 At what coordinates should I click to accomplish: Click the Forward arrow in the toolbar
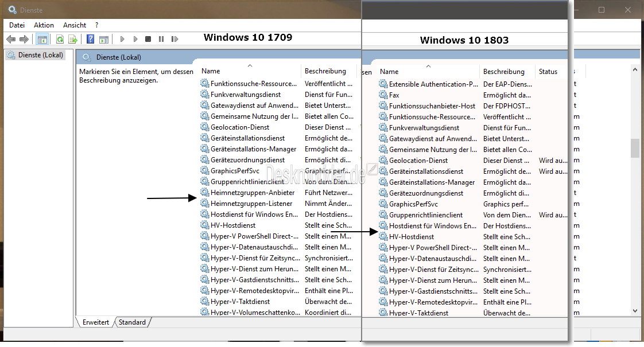(x=24, y=40)
